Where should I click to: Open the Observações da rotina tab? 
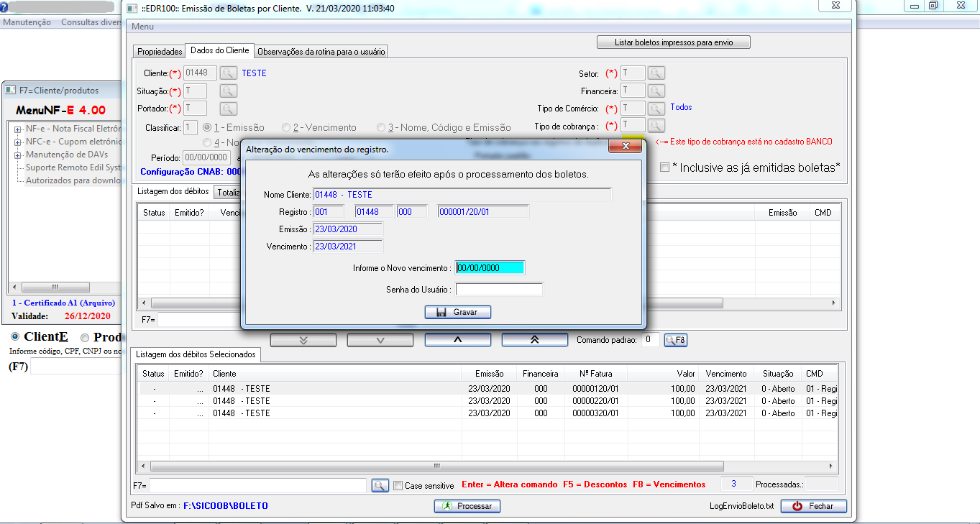321,52
